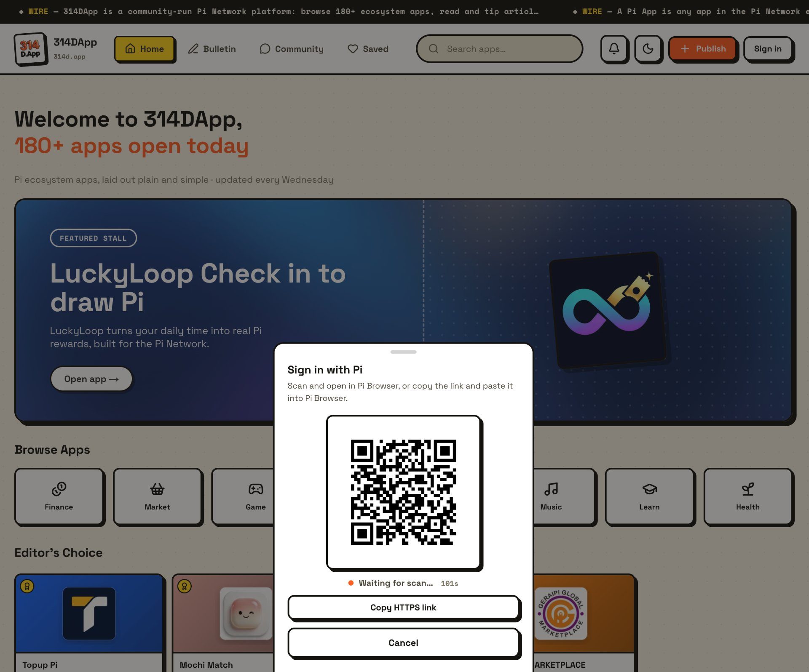Click the Publish button
This screenshot has width=809, height=672.
[703, 49]
